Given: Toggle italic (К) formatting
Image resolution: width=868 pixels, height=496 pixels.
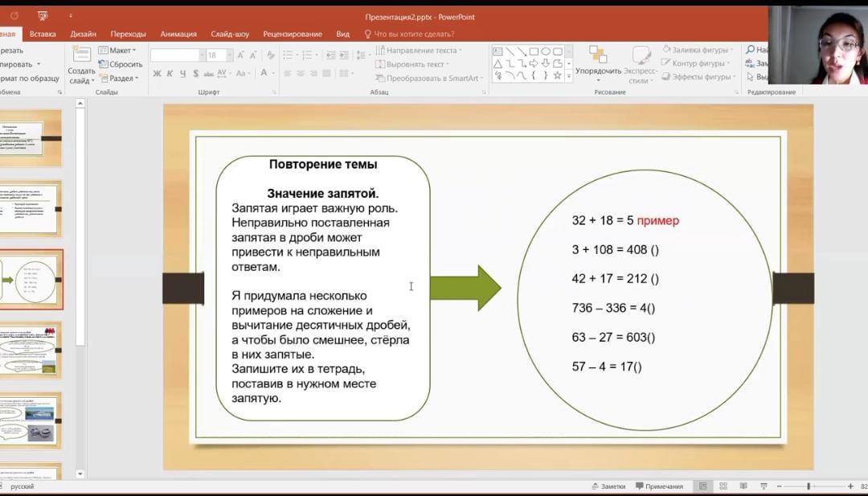Looking at the screenshot, I should [170, 74].
